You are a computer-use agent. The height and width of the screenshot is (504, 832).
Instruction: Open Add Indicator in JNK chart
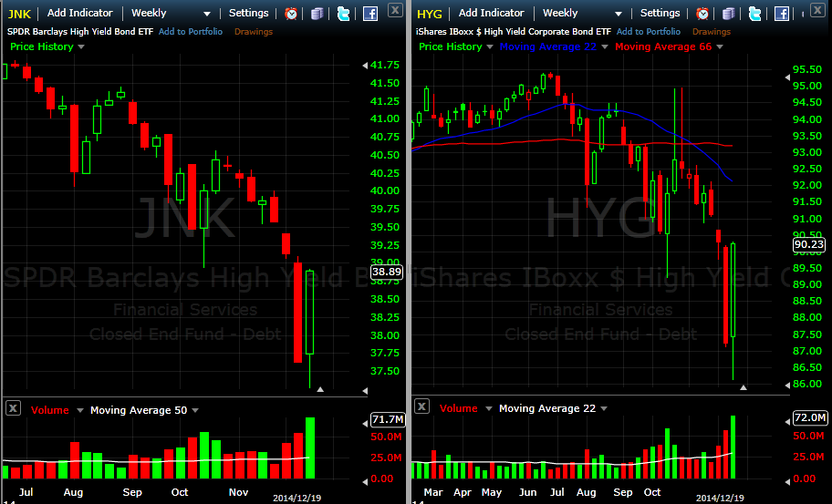pos(80,13)
